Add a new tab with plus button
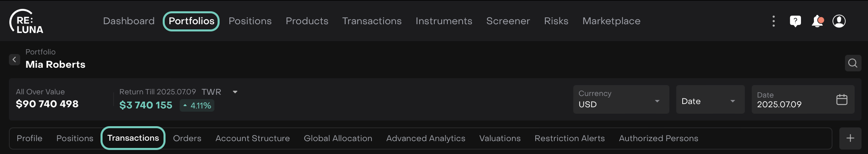This screenshot has width=868, height=154. point(850,138)
